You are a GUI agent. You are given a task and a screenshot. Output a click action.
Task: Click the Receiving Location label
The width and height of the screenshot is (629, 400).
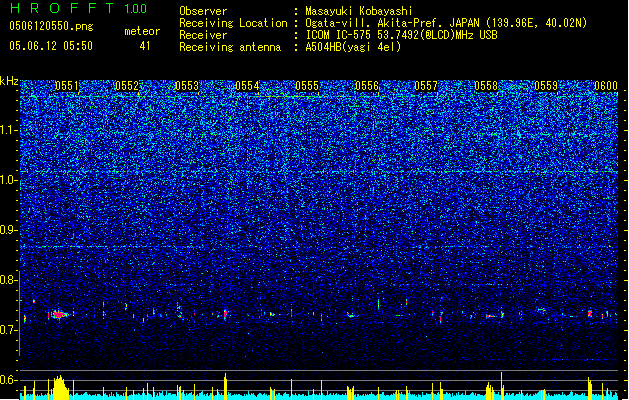point(233,23)
